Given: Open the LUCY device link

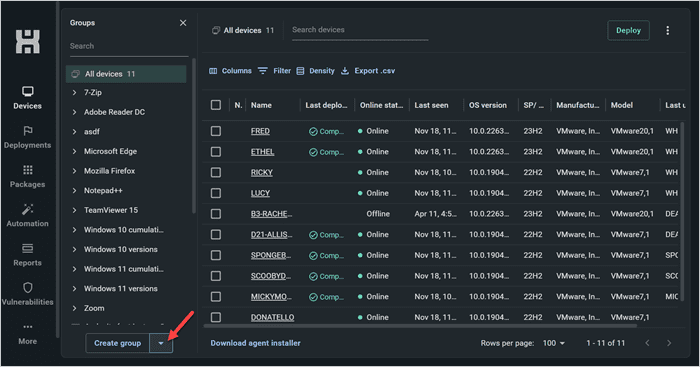Looking at the screenshot, I should pyautogui.click(x=260, y=193).
